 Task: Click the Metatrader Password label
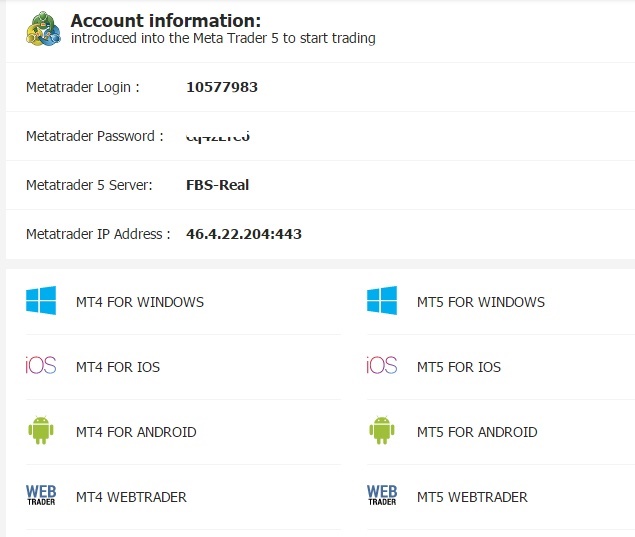[x=95, y=136]
